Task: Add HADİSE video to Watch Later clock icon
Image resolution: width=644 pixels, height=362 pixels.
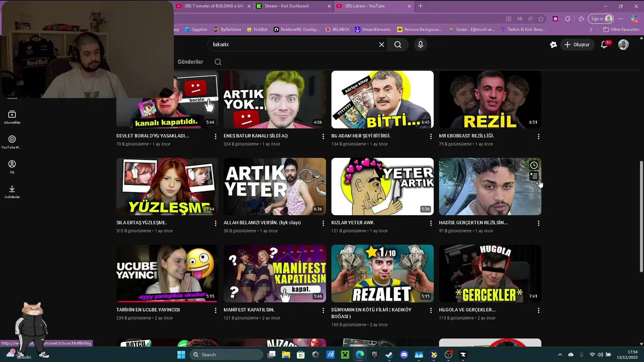Action: tap(534, 165)
